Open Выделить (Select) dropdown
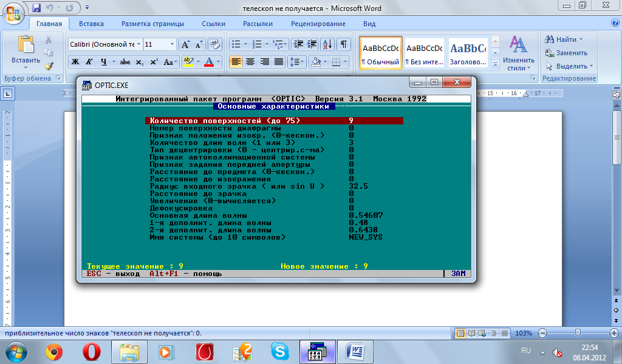 (x=570, y=66)
